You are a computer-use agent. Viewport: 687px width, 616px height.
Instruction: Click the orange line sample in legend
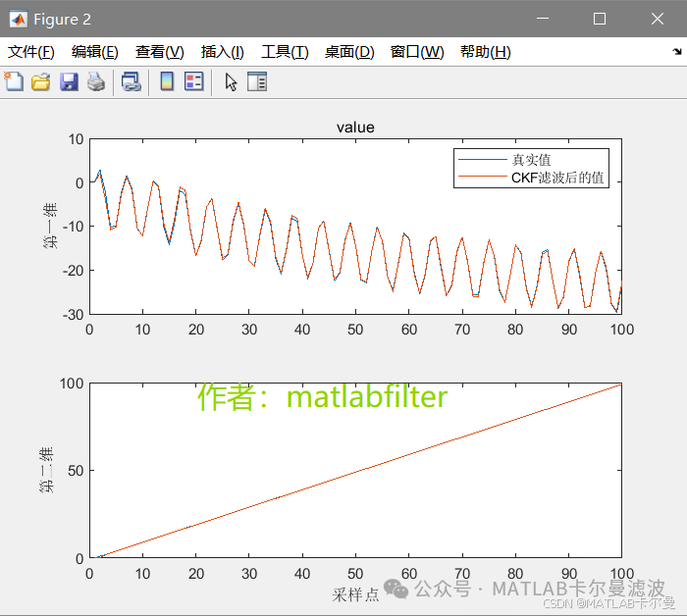pos(483,177)
